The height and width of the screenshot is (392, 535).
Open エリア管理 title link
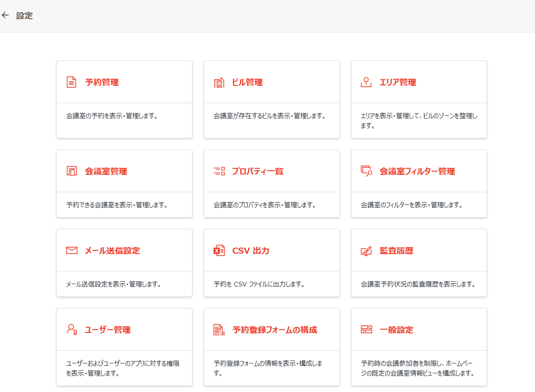pos(398,82)
